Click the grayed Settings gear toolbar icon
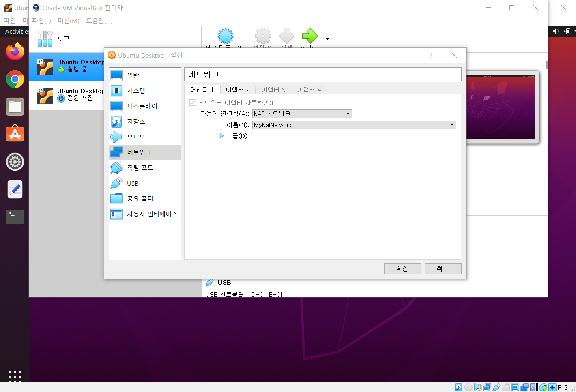This screenshot has width=576, height=392. [263, 36]
